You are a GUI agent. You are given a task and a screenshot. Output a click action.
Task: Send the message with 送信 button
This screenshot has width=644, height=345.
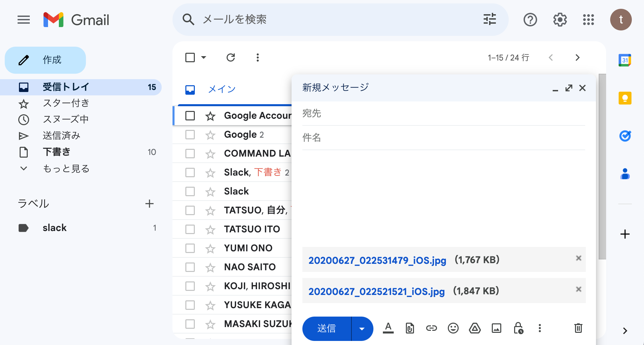click(x=326, y=328)
